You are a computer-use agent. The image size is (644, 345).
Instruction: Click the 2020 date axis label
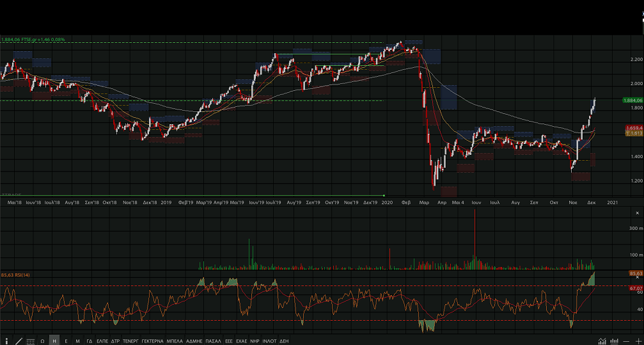[x=388, y=203]
